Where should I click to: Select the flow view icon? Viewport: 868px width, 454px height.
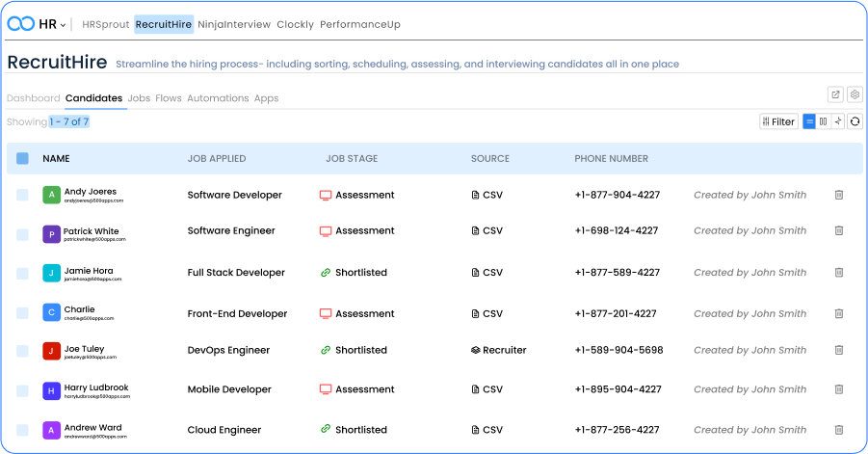point(838,121)
